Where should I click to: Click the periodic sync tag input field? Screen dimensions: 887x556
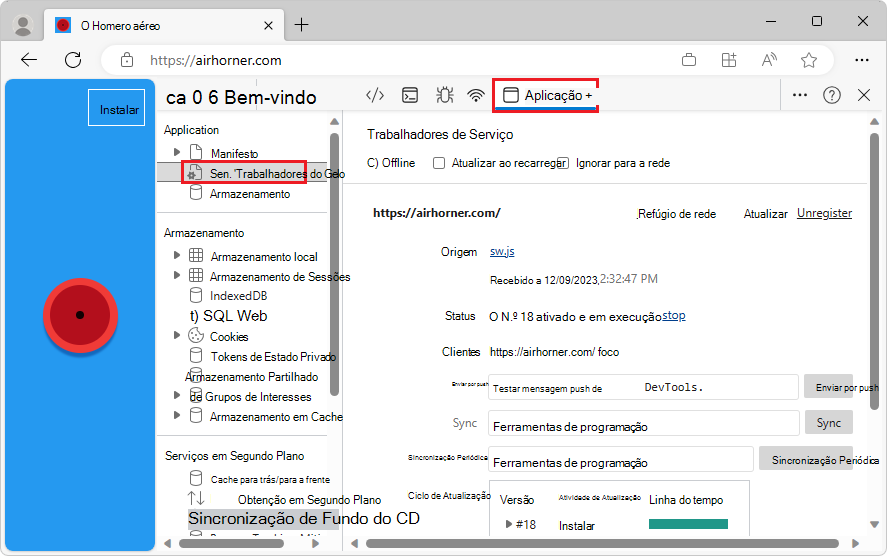[x=621, y=460]
